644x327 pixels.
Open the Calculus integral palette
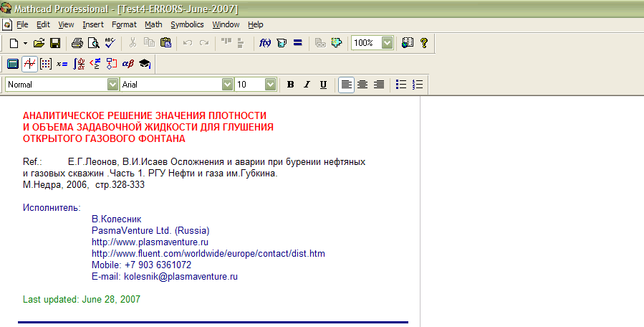tap(79, 64)
